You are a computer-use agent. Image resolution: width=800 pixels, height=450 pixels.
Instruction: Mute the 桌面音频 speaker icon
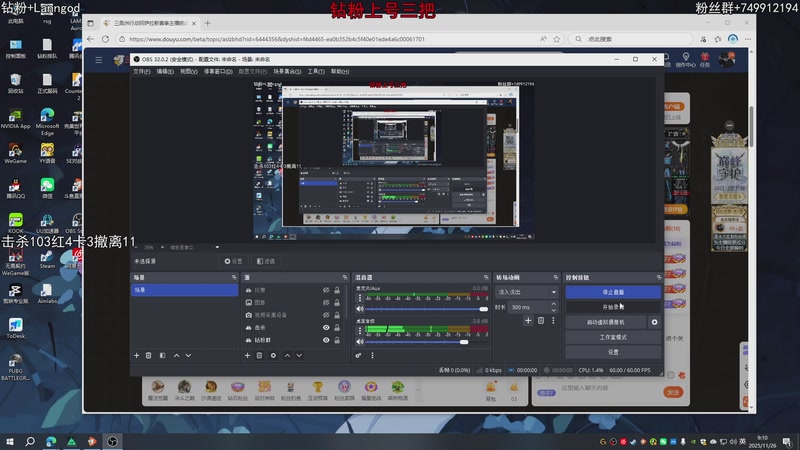360,342
